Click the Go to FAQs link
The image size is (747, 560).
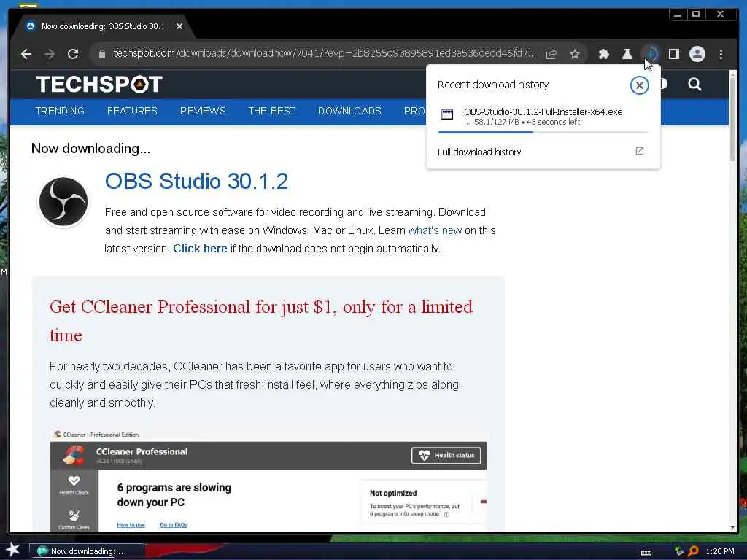[174, 525]
